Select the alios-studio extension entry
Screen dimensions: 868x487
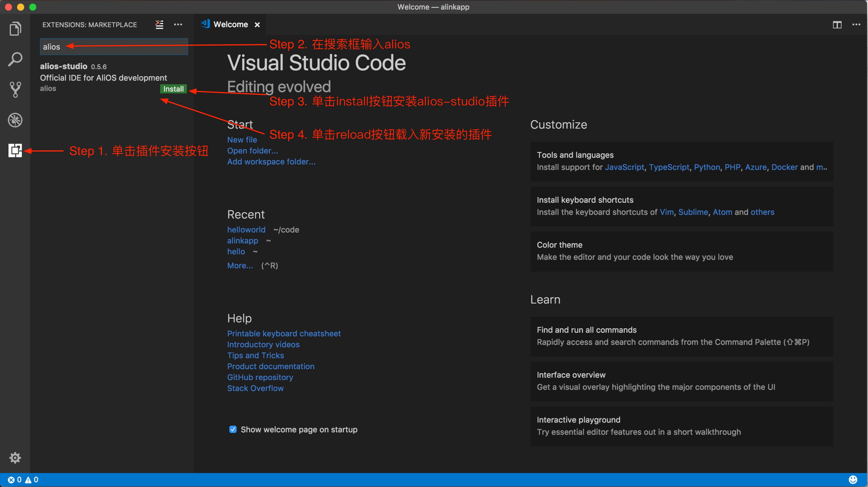pos(101,77)
